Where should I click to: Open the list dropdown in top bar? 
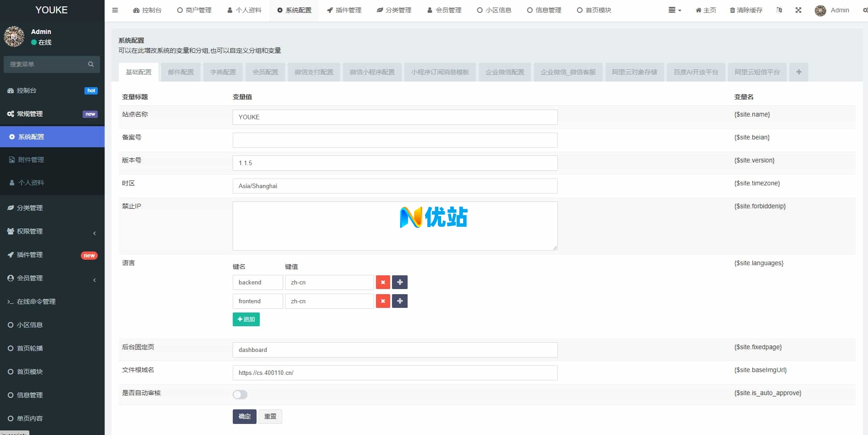[x=674, y=10]
